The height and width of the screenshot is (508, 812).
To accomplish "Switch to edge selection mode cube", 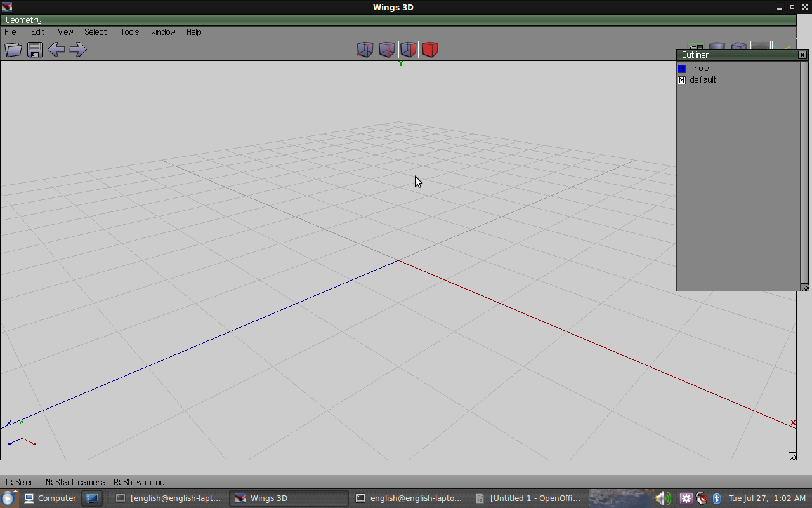I will pos(386,50).
